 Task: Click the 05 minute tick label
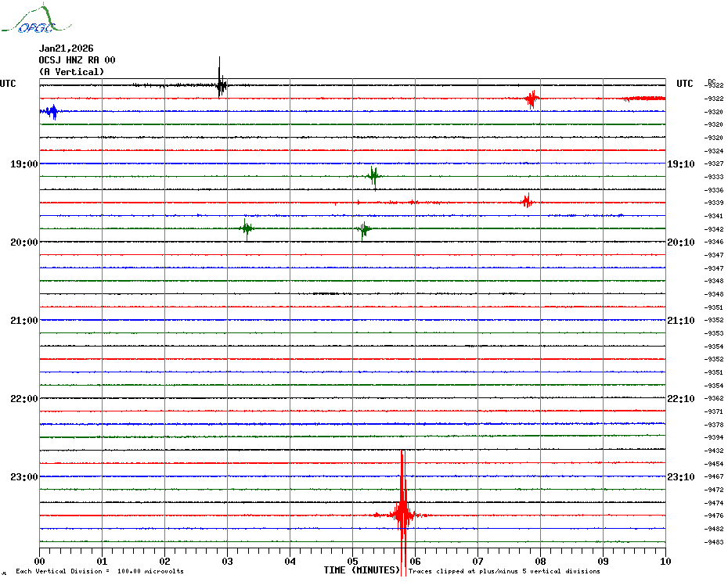click(352, 561)
